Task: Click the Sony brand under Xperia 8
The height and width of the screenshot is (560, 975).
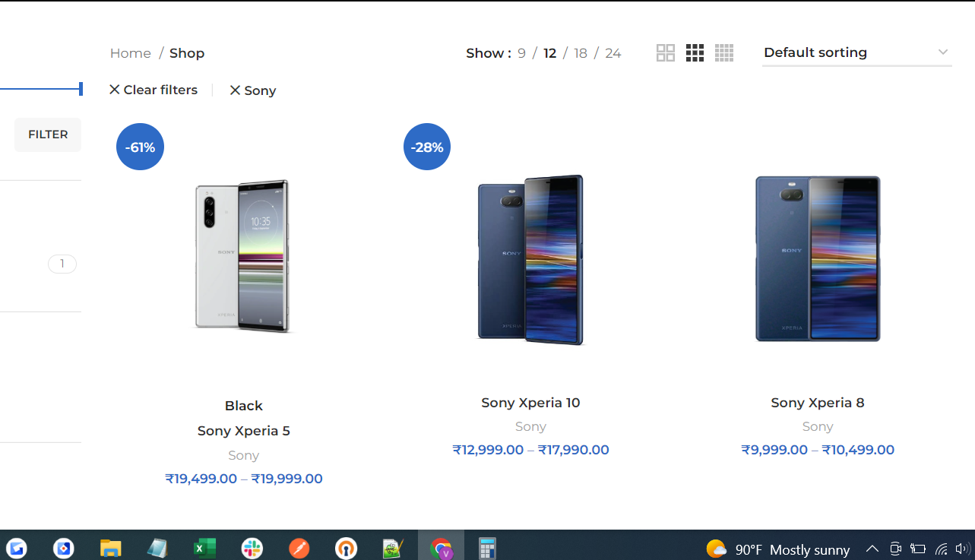Action: (818, 427)
